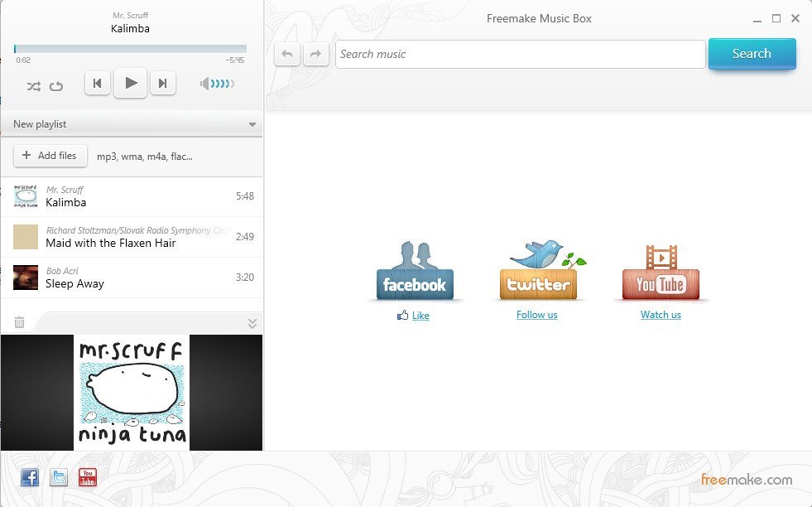Click remaining time -5:45 label

235,60
